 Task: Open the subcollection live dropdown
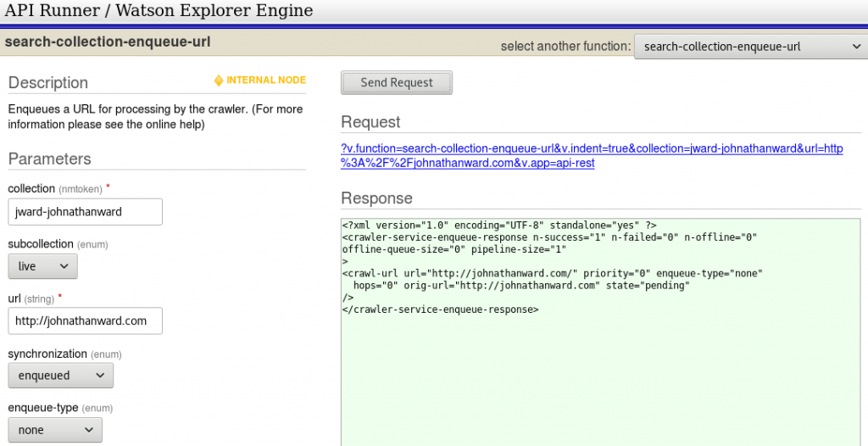(x=42, y=266)
